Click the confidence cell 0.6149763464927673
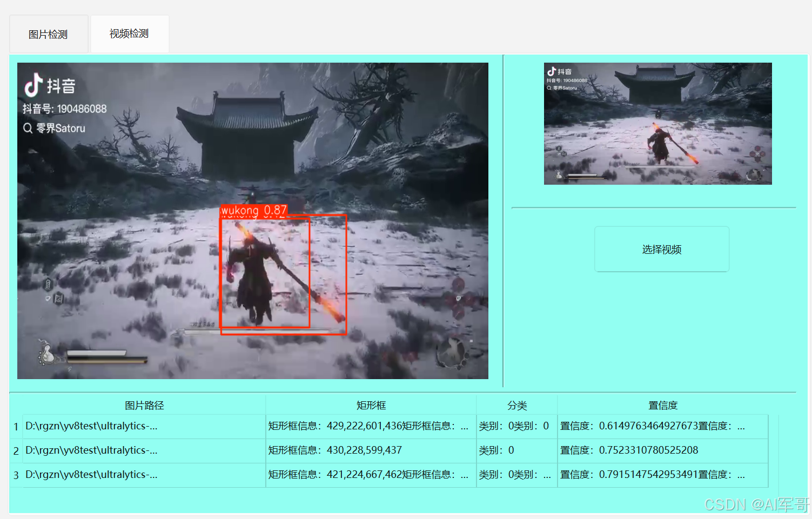The height and width of the screenshot is (519, 812). tap(663, 427)
